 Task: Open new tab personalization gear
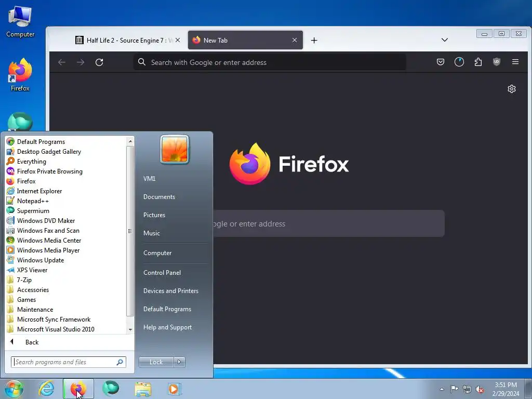[511, 89]
